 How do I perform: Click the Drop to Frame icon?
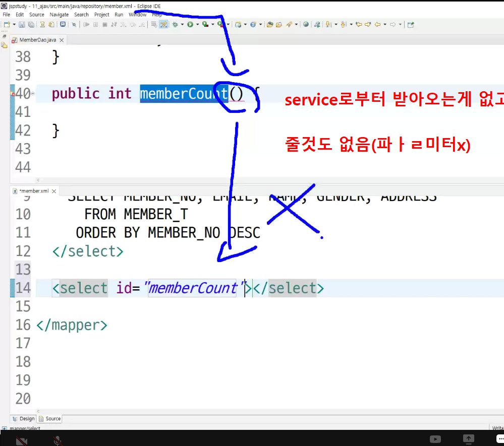tap(154, 24)
